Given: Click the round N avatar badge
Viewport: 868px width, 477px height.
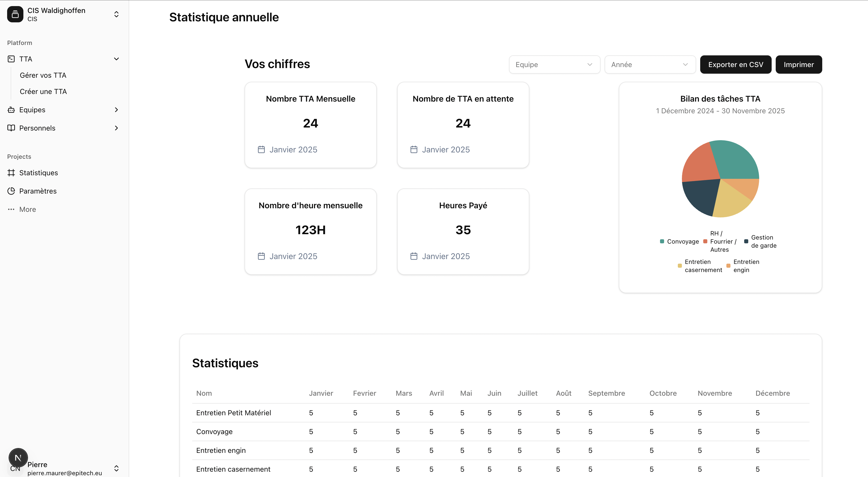Looking at the screenshot, I should tap(18, 457).
